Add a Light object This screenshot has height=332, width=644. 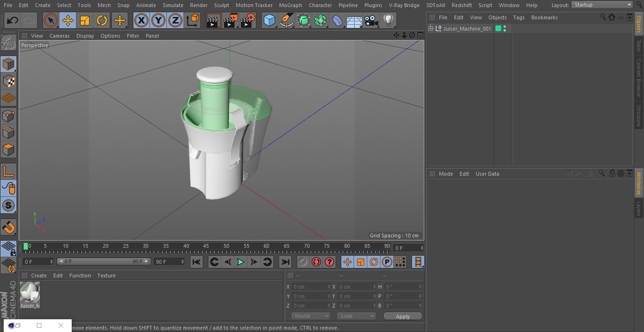tap(388, 20)
